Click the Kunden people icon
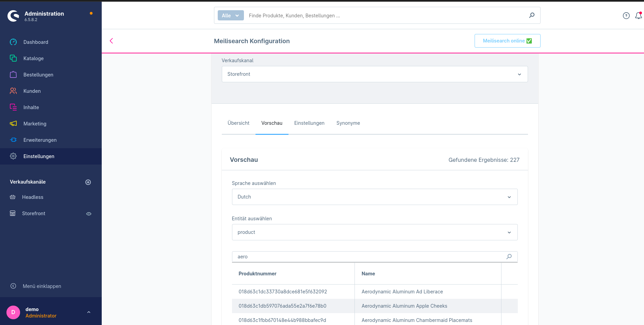Screen dimensions: 644x325 (x=13, y=91)
